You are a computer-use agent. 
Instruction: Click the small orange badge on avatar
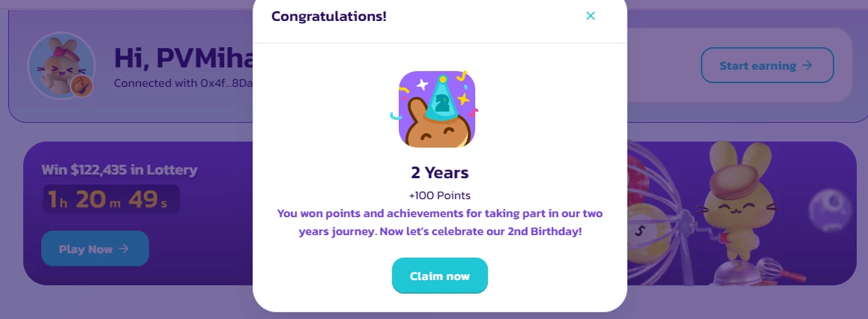(x=82, y=86)
